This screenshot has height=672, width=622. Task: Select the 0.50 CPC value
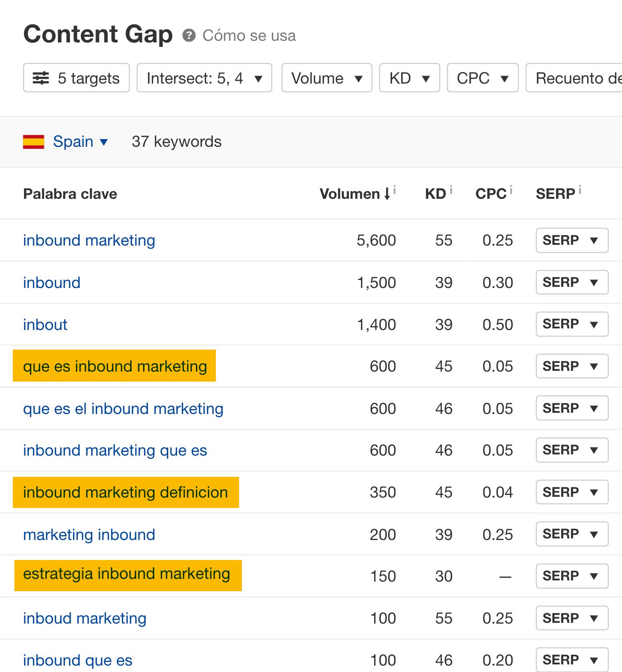(498, 324)
